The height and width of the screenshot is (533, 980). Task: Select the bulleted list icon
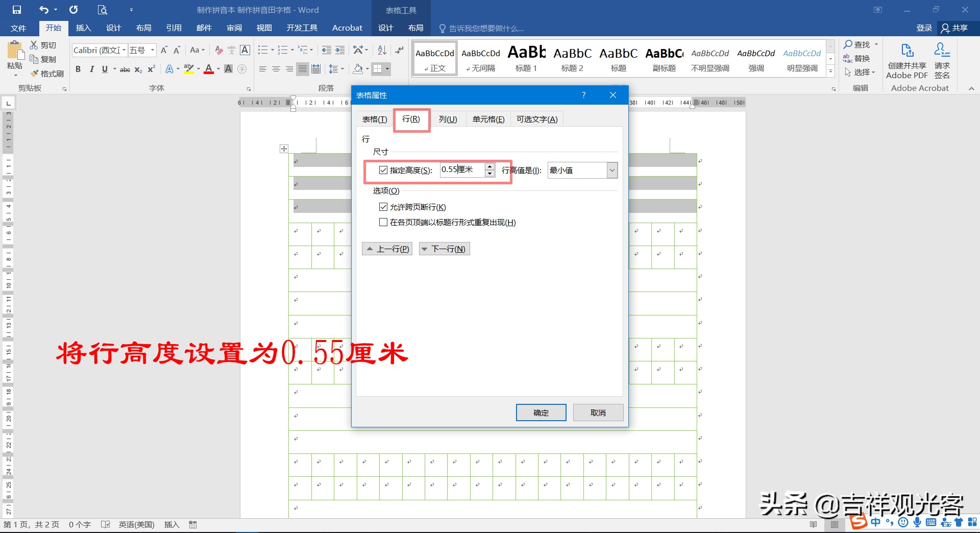[262, 50]
